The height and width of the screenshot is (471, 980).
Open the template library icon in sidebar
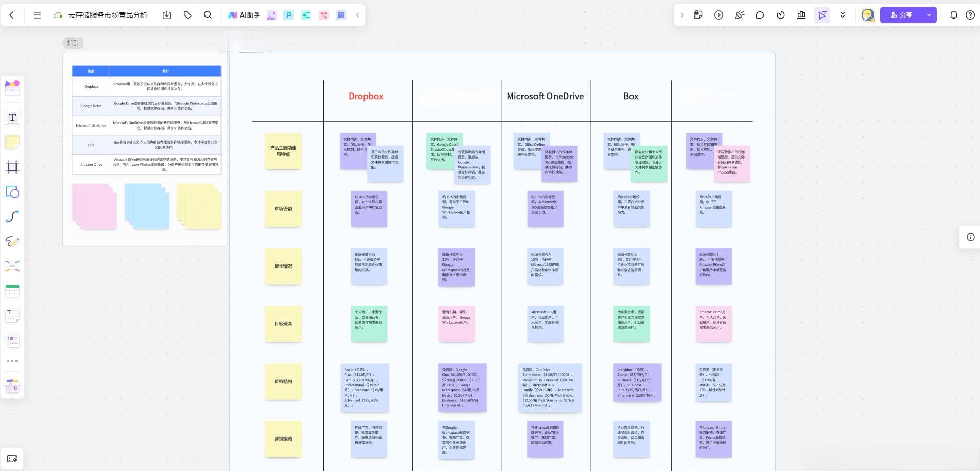(x=12, y=86)
